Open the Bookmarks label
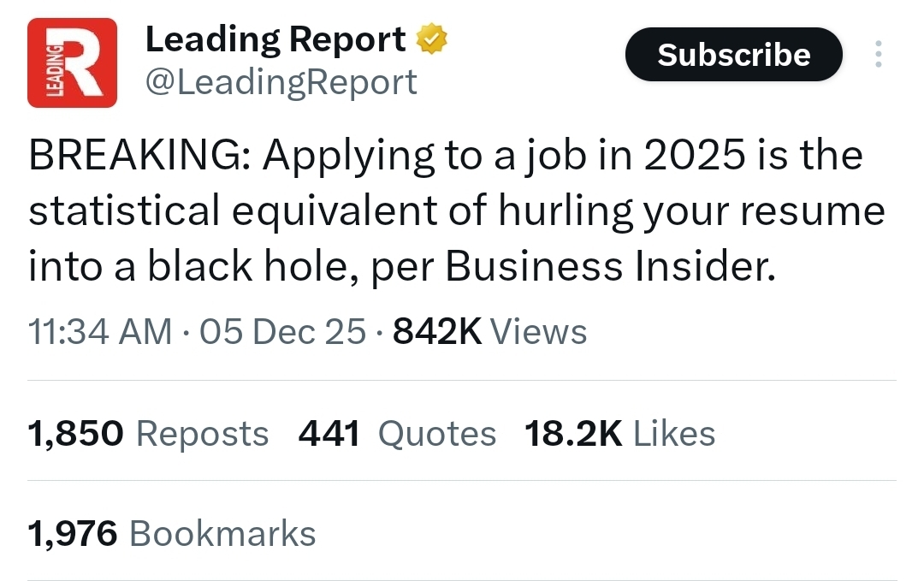This screenshot has height=581, width=924. coord(222,534)
